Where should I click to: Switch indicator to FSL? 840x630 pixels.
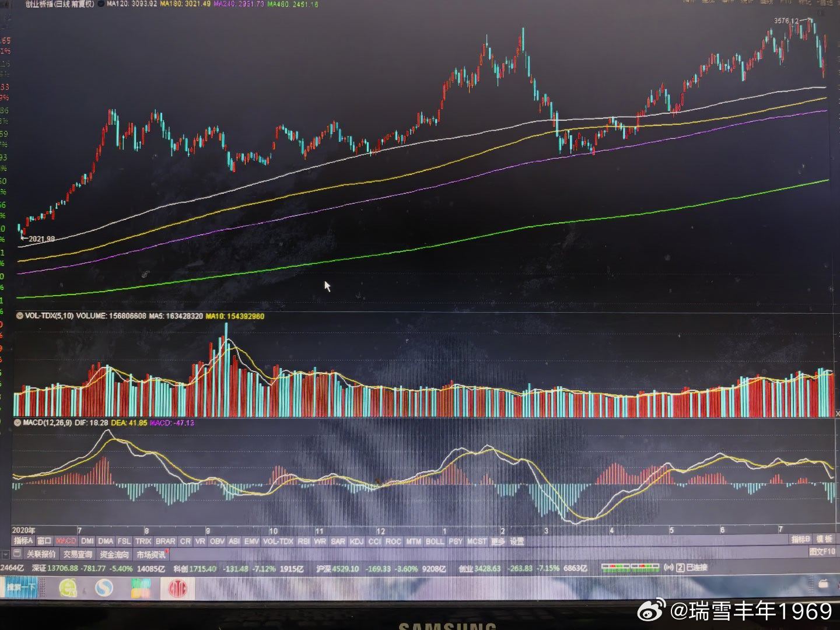(x=124, y=541)
